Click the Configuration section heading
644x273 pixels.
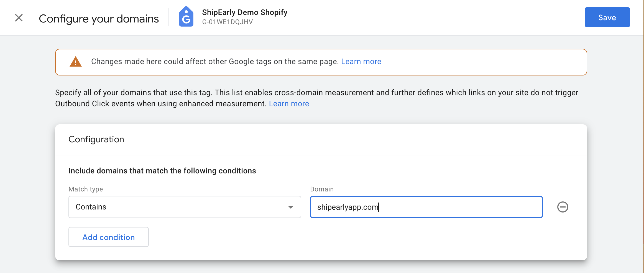pyautogui.click(x=96, y=139)
